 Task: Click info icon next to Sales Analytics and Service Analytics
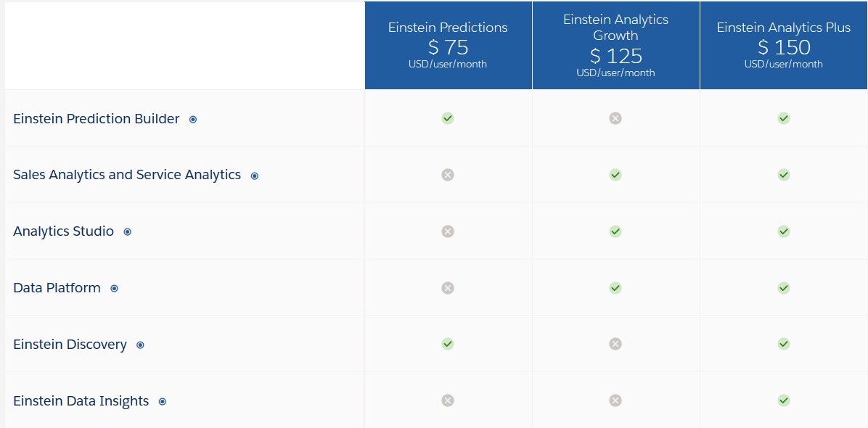click(255, 176)
